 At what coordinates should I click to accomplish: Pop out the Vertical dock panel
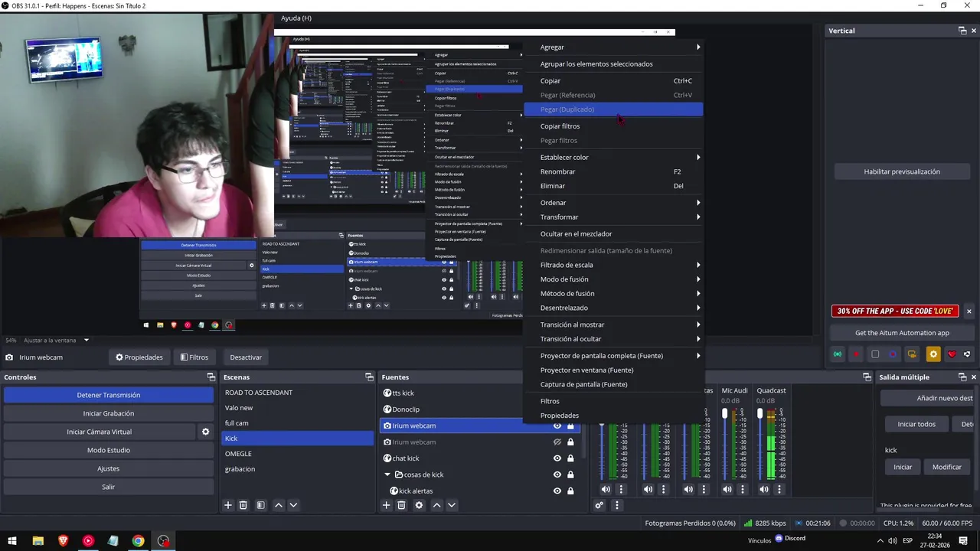click(962, 31)
